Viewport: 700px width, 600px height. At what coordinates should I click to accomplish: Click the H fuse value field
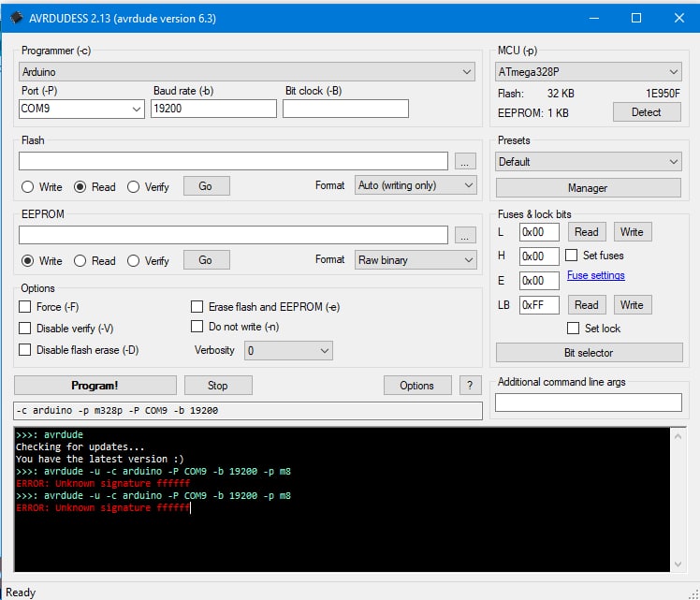point(539,256)
